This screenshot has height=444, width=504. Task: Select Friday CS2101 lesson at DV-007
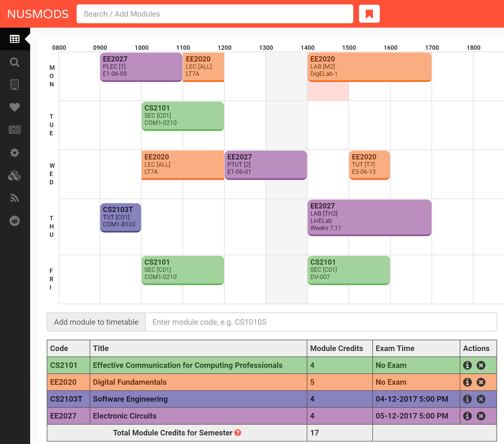pos(349,270)
